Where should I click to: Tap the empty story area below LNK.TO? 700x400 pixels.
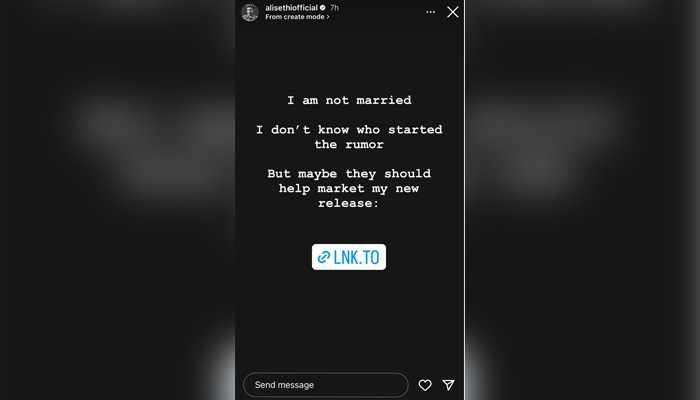[x=349, y=319]
